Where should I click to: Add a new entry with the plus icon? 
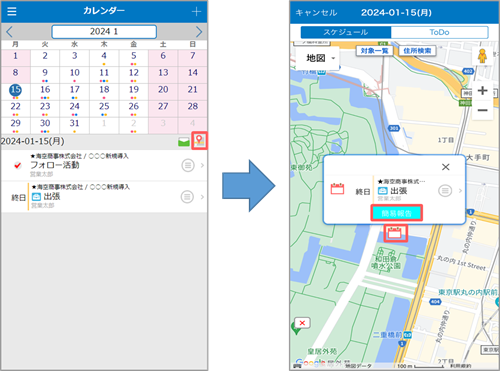[x=196, y=12]
